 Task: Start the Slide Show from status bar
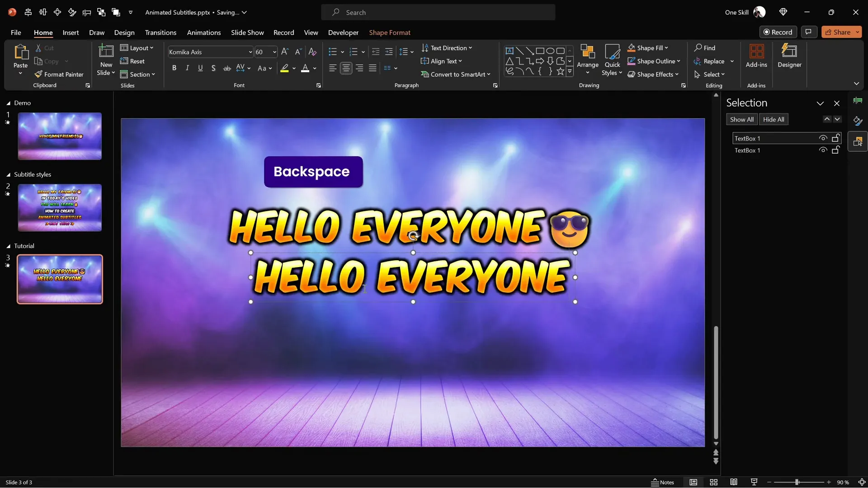point(754,482)
